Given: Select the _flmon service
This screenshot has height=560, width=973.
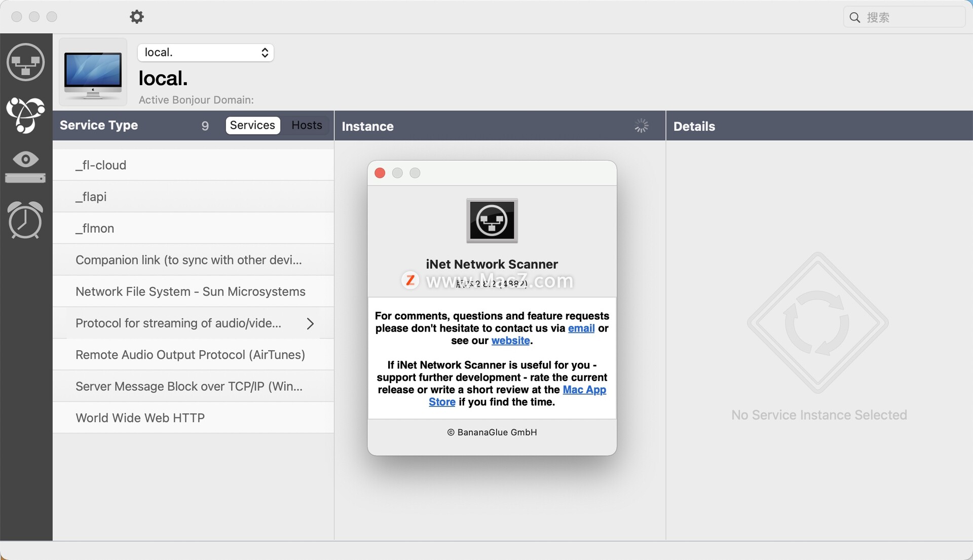Looking at the screenshot, I should (x=193, y=228).
